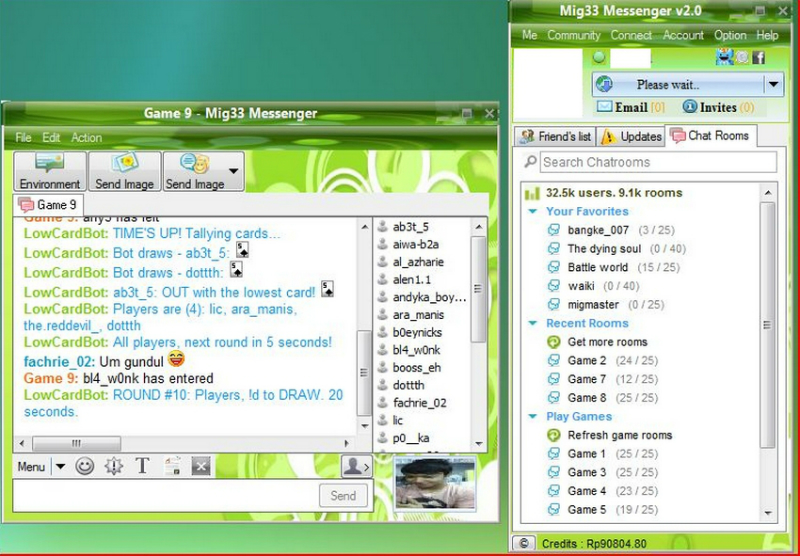Click the green online status indicator
This screenshot has height=556, width=800.
[x=598, y=58]
